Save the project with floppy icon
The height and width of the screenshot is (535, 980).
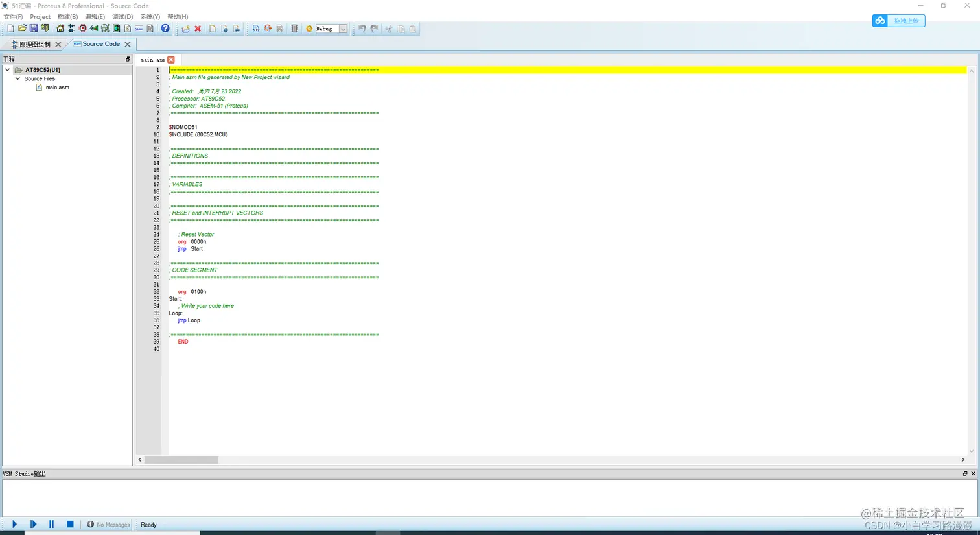click(34, 29)
